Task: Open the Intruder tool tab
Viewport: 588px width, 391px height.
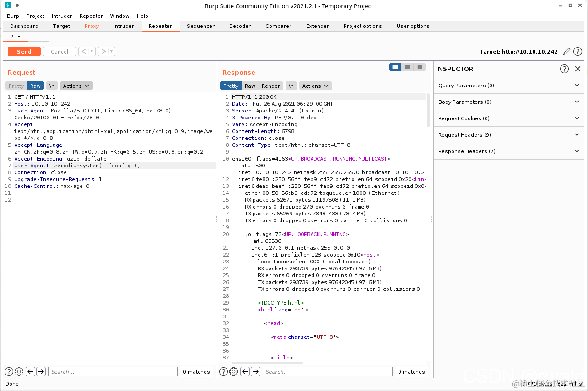Action: pos(124,26)
